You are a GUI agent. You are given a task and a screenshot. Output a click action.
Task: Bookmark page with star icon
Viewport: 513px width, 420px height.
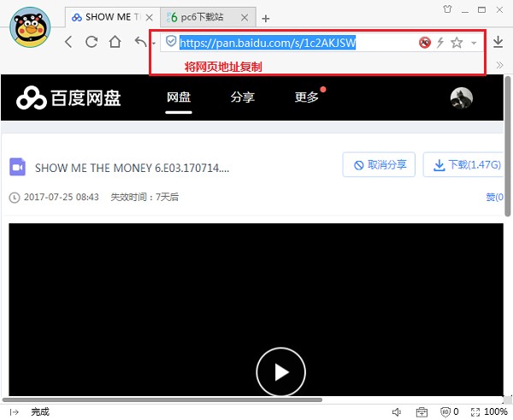point(457,42)
